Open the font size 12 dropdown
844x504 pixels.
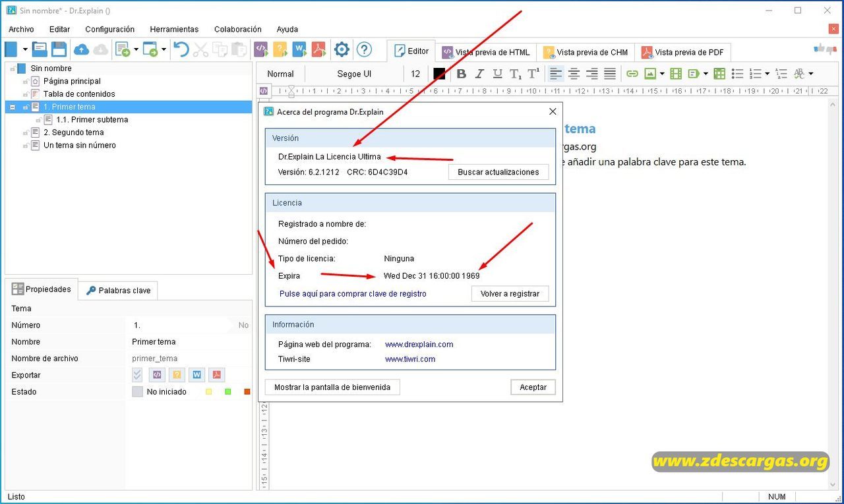pyautogui.click(x=415, y=74)
